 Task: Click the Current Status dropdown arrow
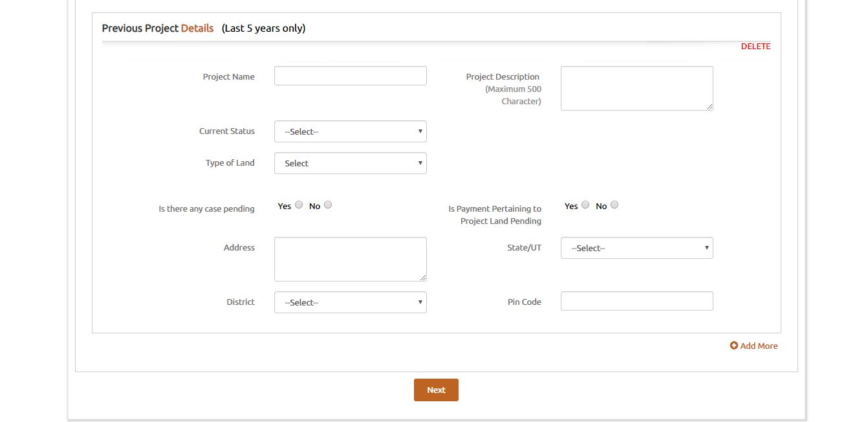pos(420,131)
